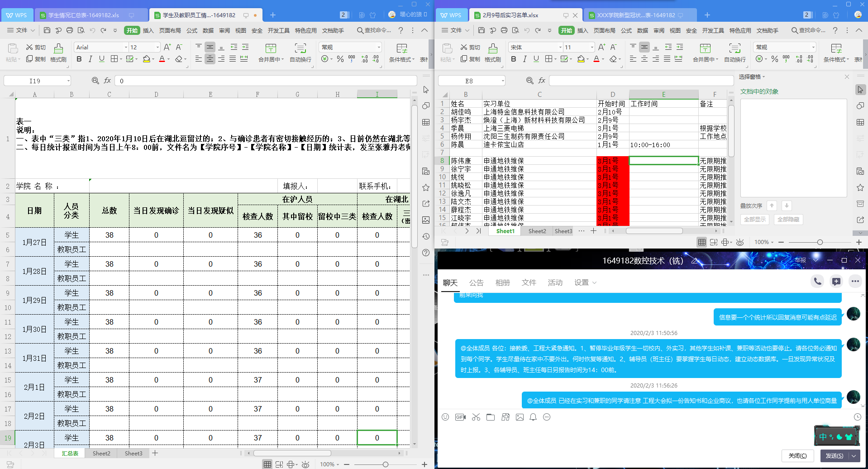Open document tab 学生情况汇总表-1649182.xls
Screen dimensions: 868x469
point(83,15)
